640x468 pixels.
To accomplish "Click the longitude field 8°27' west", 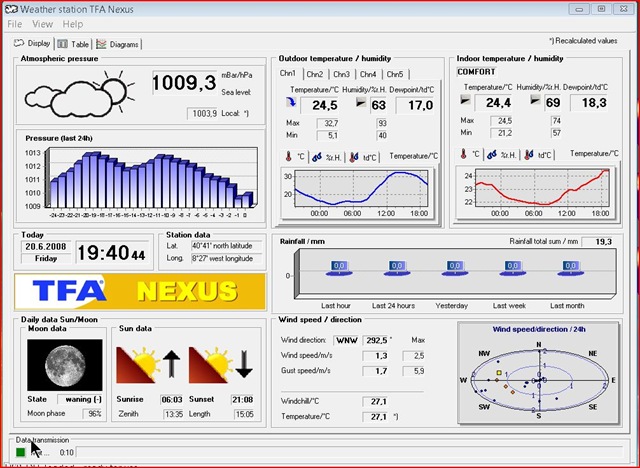I will (226, 258).
